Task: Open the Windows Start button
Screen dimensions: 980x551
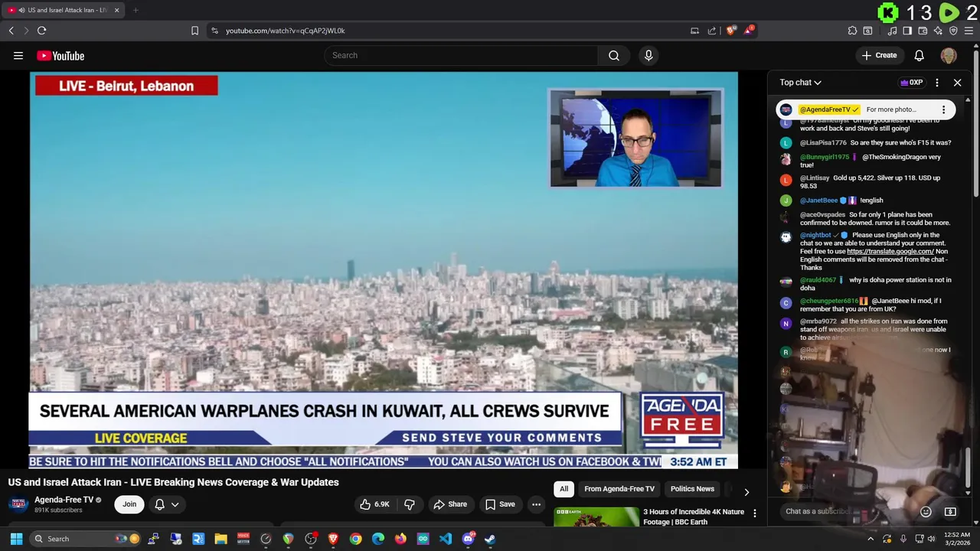Action: point(16,539)
